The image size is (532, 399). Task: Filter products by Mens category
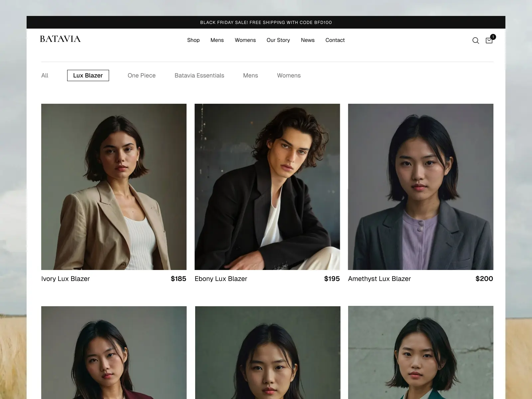pos(250,75)
